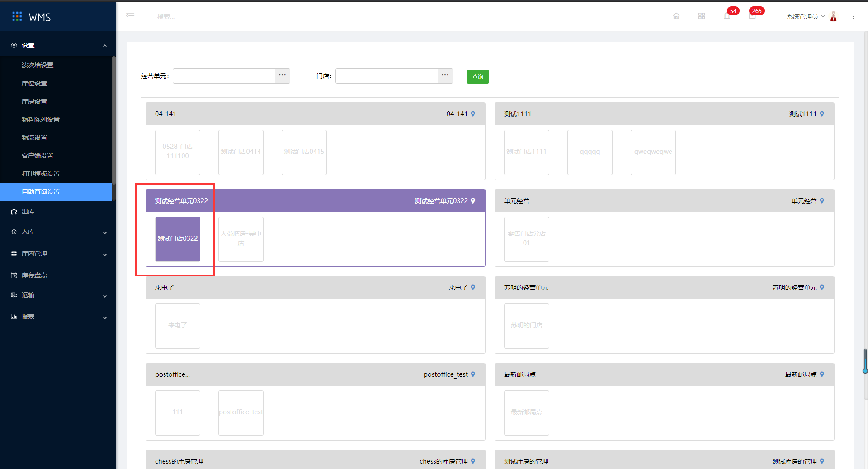868x469 pixels.
Task: Expand the 运输 menu chevron
Action: (105, 296)
